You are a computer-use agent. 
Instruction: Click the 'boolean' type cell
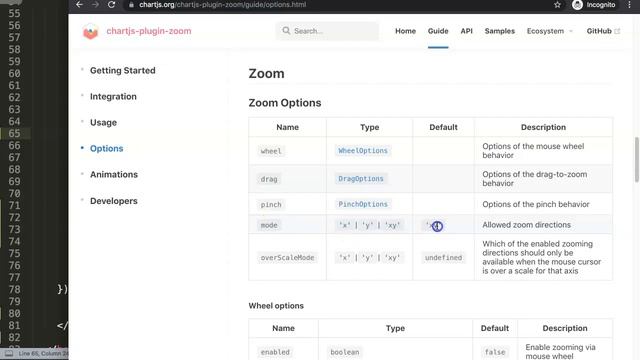tap(345, 352)
